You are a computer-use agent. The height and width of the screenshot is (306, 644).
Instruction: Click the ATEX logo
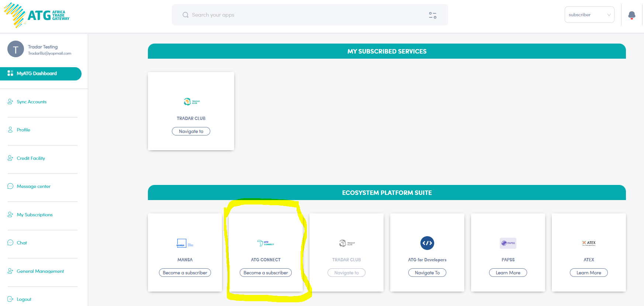point(589,243)
